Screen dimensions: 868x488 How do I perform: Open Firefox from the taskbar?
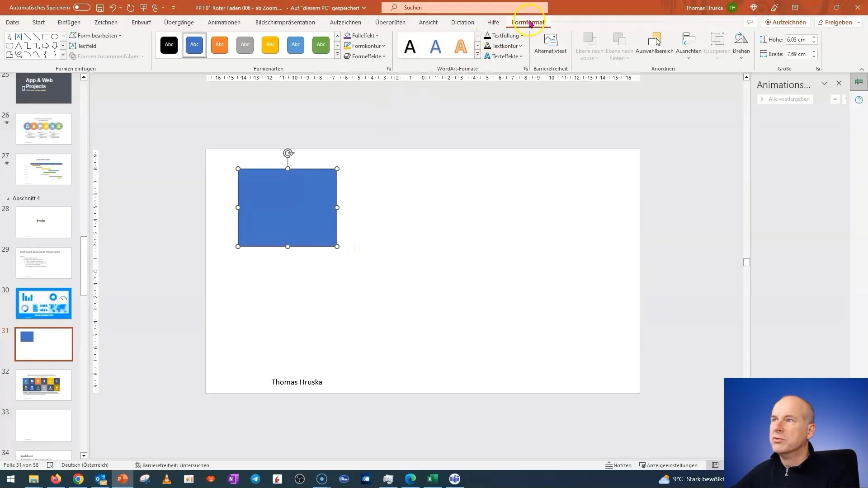pyautogui.click(x=56, y=479)
